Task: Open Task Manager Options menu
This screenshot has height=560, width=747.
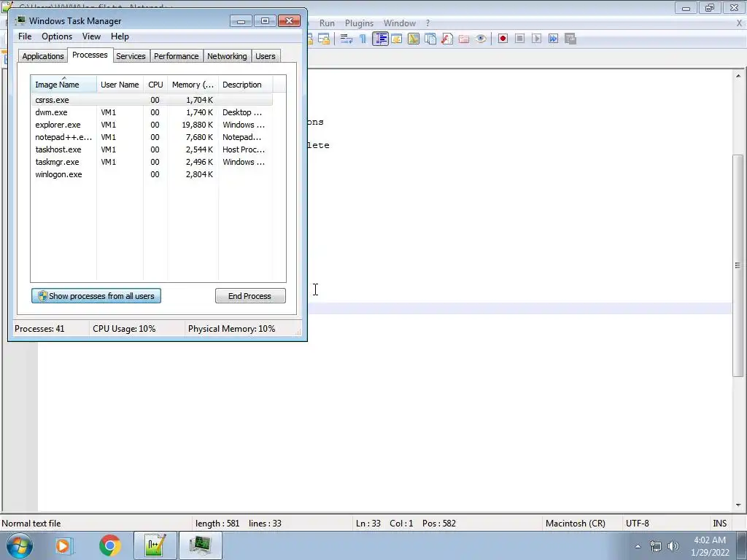Action: [x=57, y=36]
